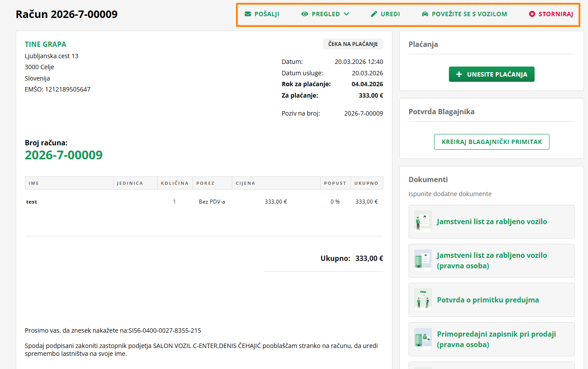Cancel the invoice with Storniraj
This screenshot has height=369, width=588.
click(556, 14)
